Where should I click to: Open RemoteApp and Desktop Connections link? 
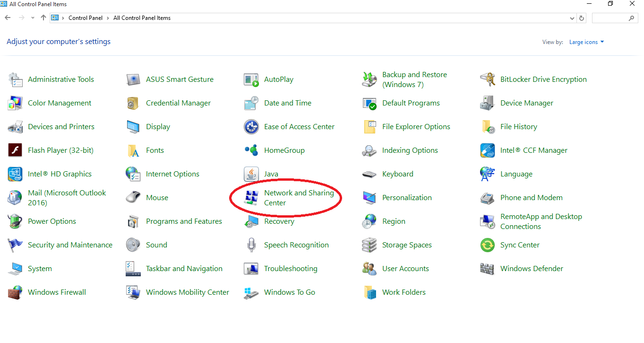coord(541,221)
